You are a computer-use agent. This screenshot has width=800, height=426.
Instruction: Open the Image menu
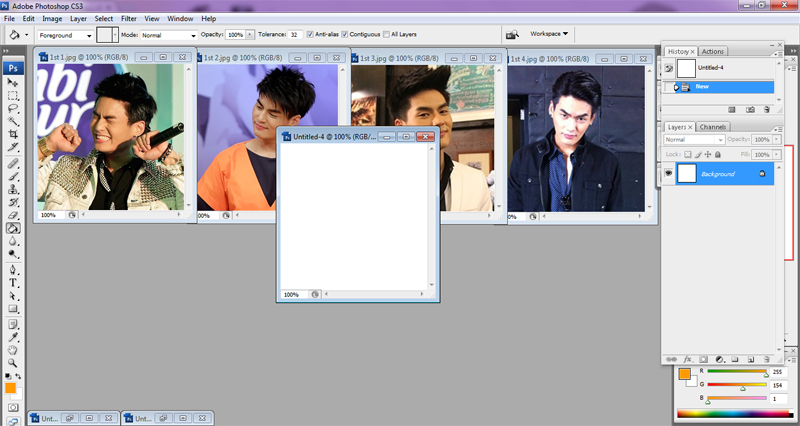coord(52,18)
